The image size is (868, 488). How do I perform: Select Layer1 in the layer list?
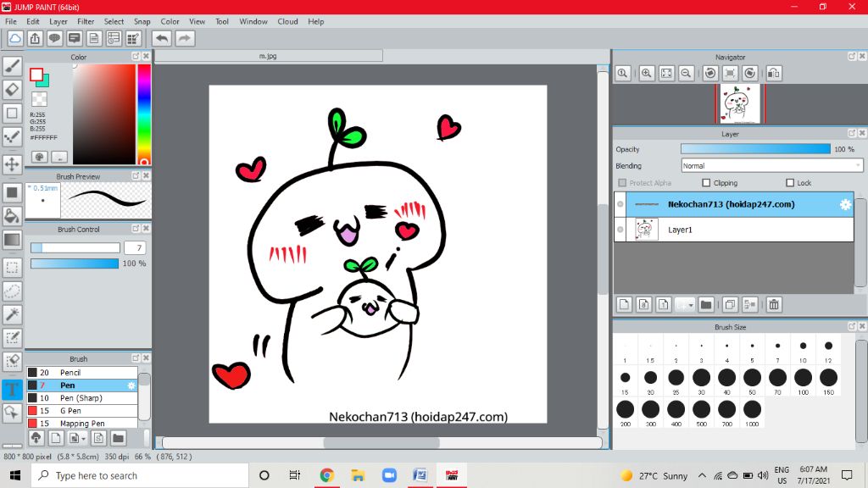pyautogui.click(x=734, y=230)
